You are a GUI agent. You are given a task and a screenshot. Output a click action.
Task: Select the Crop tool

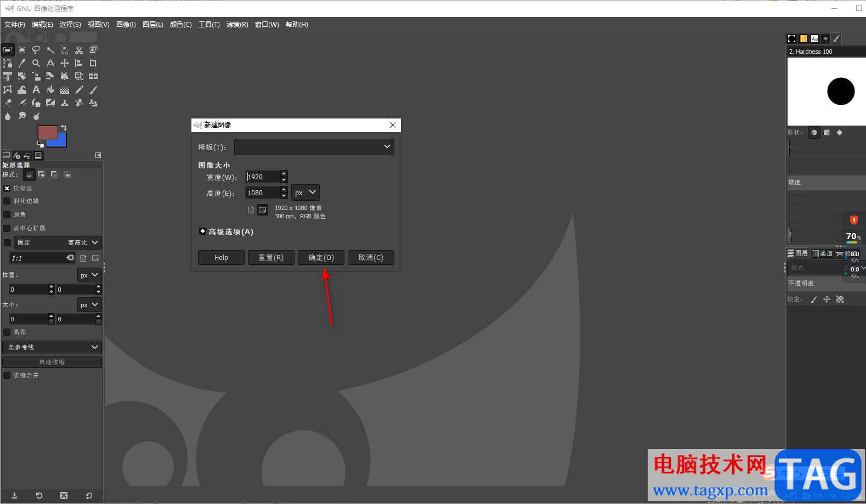93,63
